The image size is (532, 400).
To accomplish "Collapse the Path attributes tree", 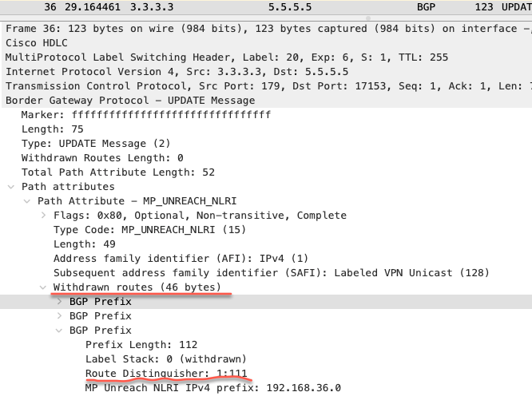I will click(x=11, y=187).
